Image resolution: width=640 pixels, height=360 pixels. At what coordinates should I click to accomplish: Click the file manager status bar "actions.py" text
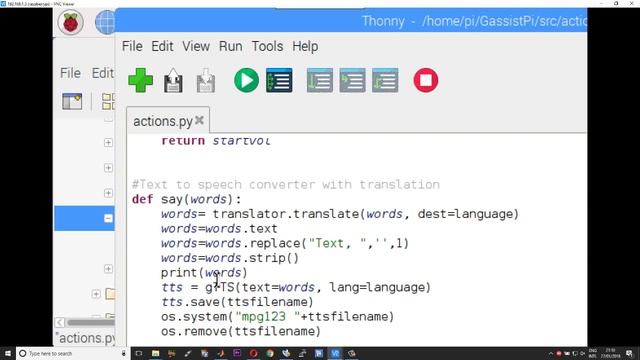[x=86, y=338]
